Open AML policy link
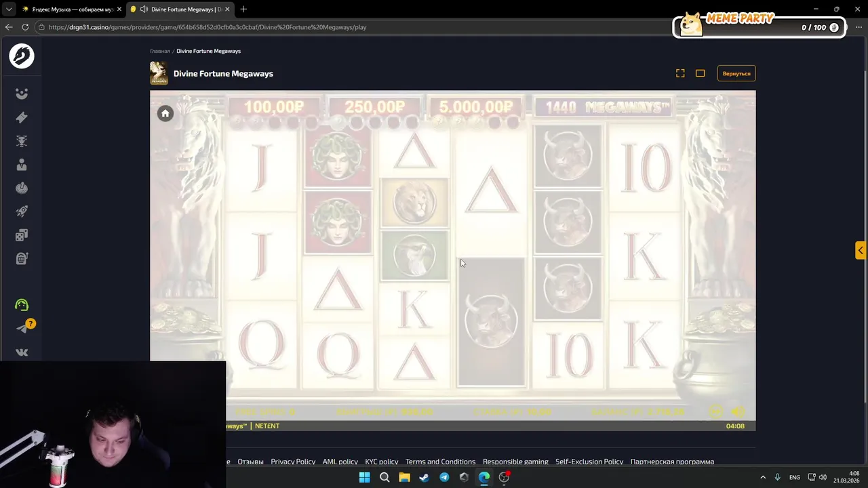 tap(340, 462)
